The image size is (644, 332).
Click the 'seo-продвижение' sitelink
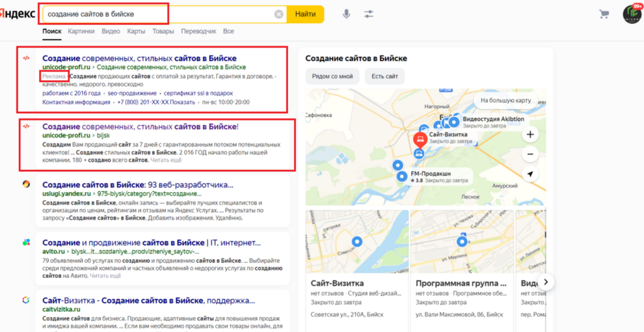pyautogui.click(x=132, y=93)
